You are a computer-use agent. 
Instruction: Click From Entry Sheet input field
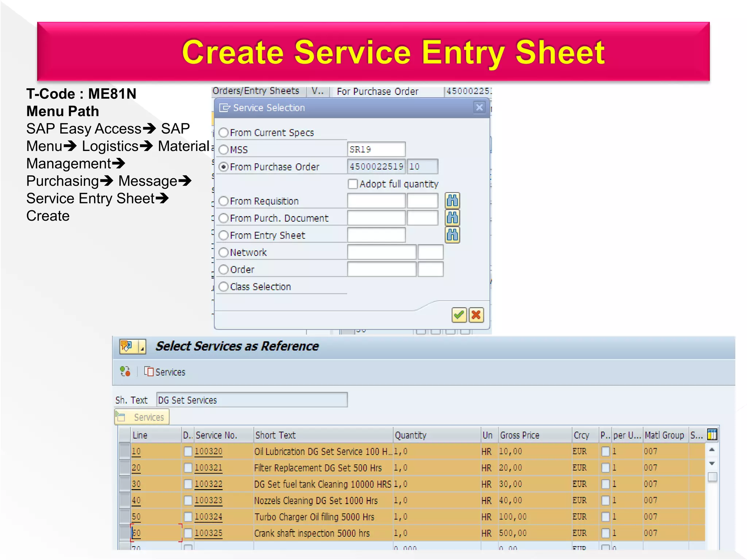pyautogui.click(x=376, y=235)
